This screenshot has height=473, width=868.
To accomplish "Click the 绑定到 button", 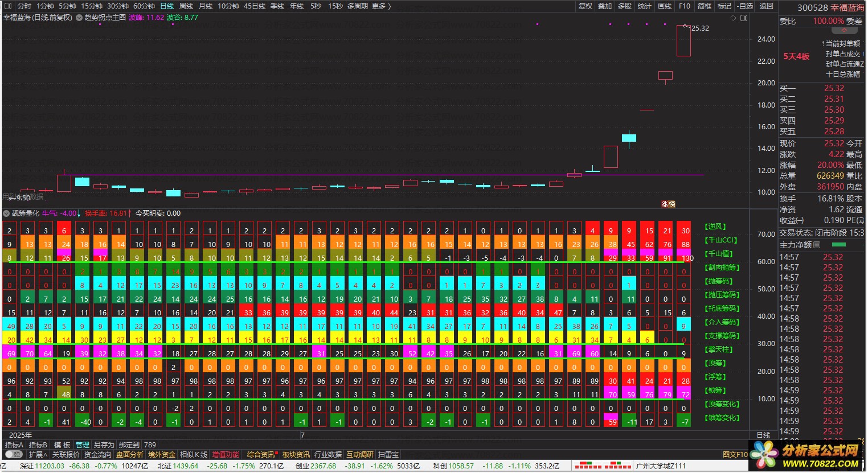I will (129, 445).
